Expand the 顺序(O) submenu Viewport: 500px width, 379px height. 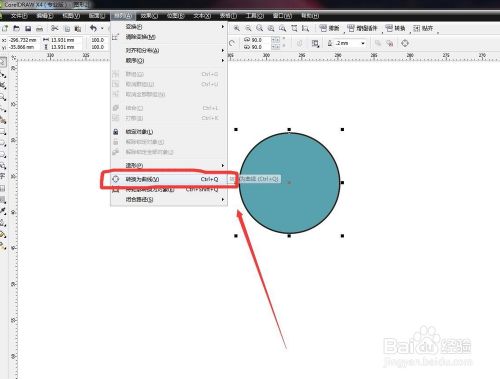pyautogui.click(x=169, y=61)
